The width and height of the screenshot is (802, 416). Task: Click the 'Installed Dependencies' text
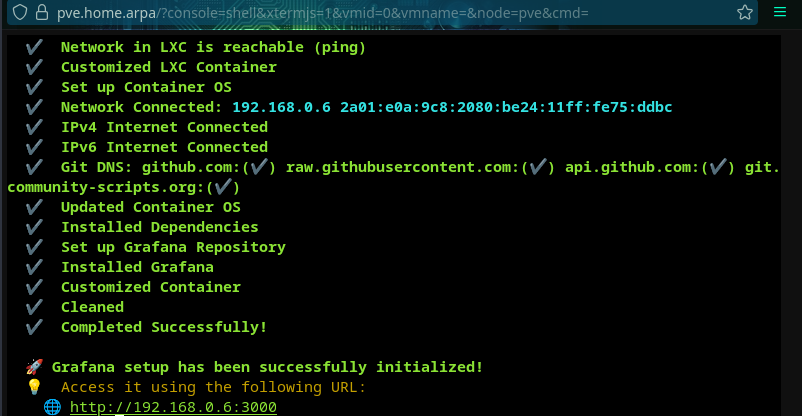coord(159,227)
